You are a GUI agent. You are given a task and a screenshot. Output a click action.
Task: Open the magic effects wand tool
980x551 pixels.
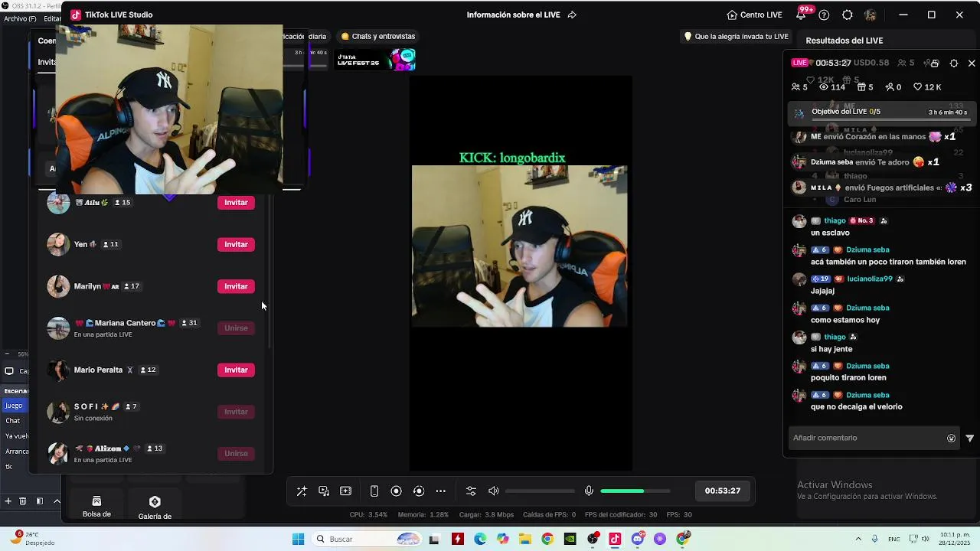302,491
